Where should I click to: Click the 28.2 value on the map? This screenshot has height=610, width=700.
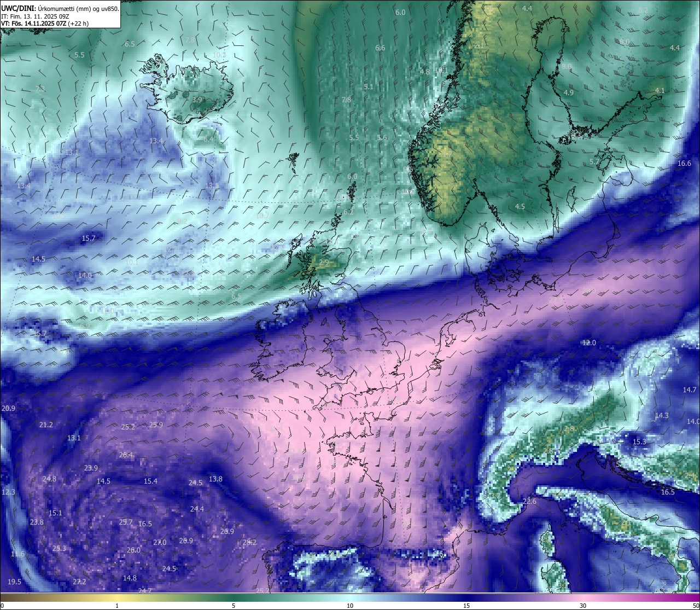point(249,542)
